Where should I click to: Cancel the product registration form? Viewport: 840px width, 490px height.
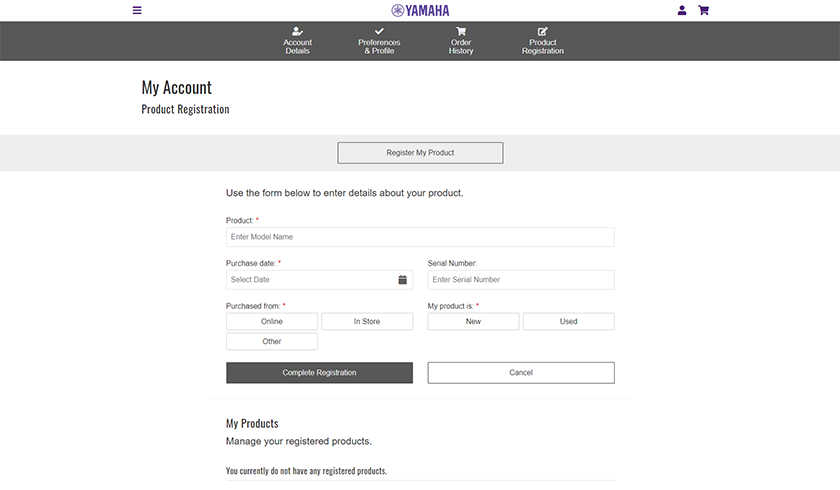(521, 373)
